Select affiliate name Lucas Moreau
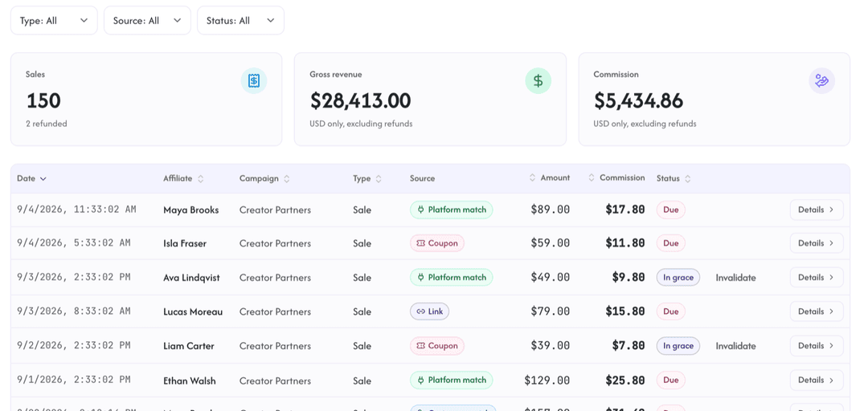 click(x=193, y=312)
